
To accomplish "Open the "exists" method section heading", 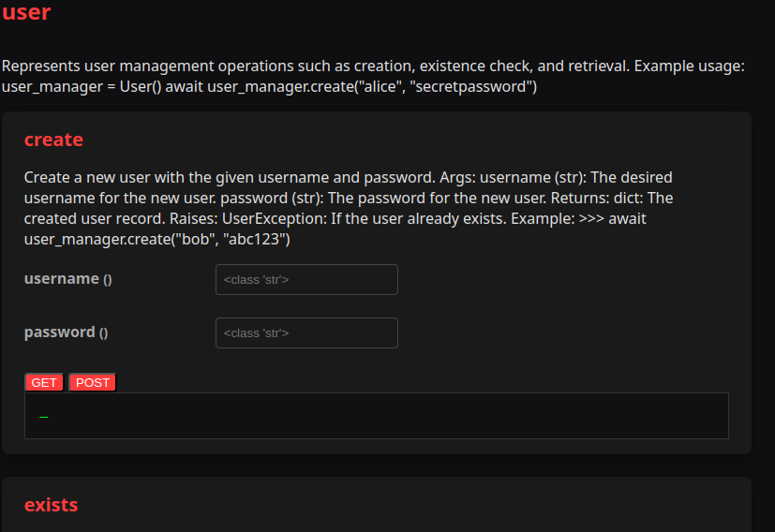I will coord(51,505).
